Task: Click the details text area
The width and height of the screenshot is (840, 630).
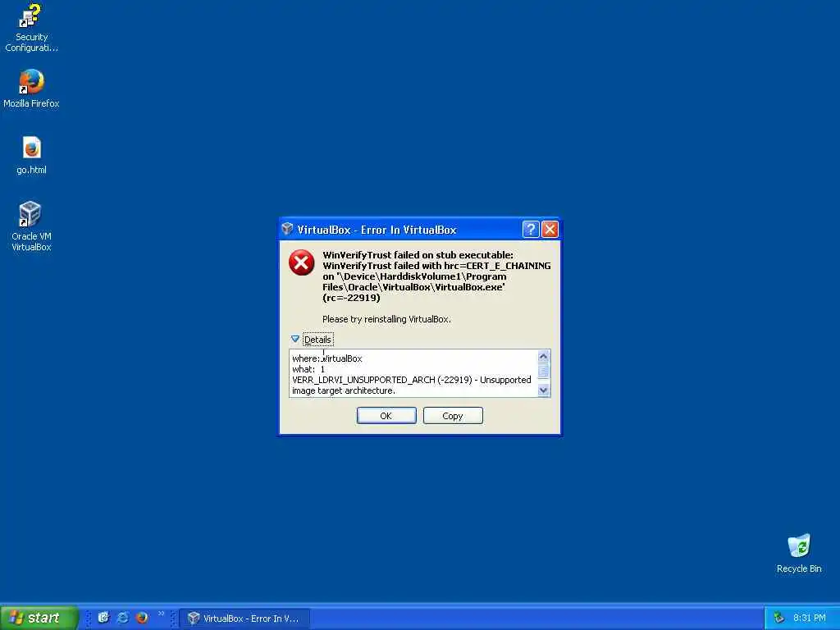Action: pyautogui.click(x=413, y=373)
